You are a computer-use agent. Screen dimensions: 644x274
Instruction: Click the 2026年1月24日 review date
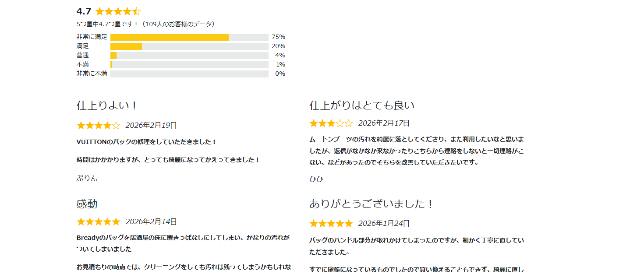coord(384,224)
